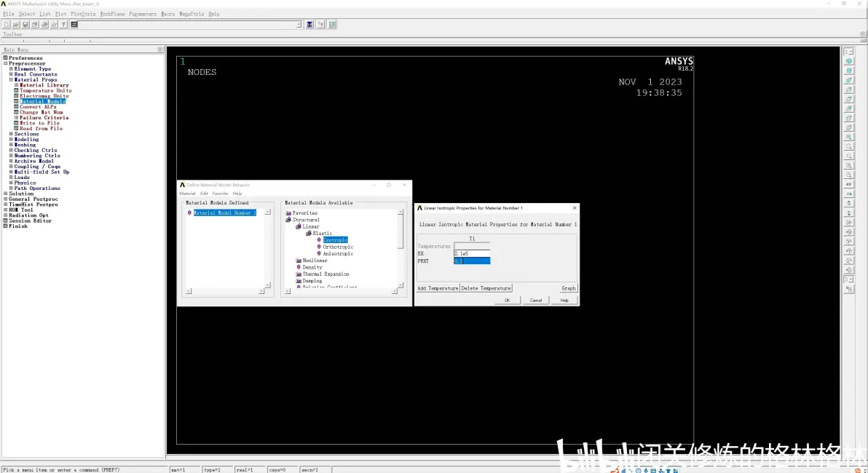This screenshot has width=868, height=473.
Task: Select Orthotropic in Material Models Available
Action: coord(338,247)
